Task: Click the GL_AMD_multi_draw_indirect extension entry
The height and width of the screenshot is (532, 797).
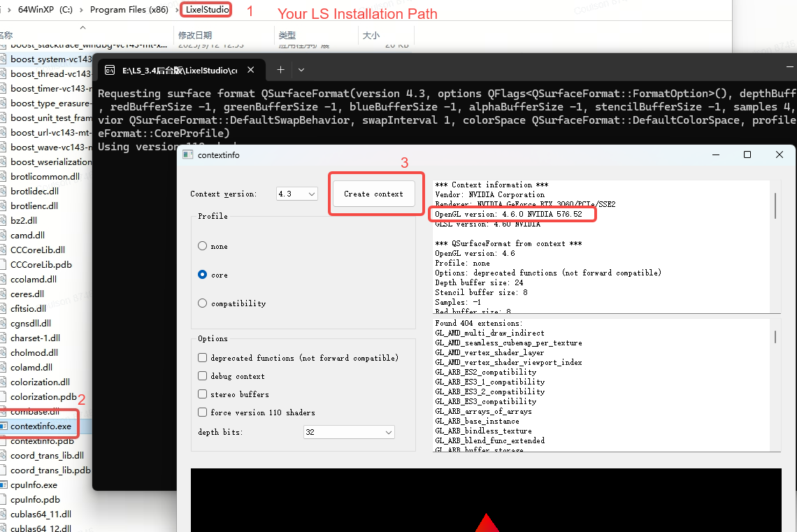Action: click(x=489, y=333)
